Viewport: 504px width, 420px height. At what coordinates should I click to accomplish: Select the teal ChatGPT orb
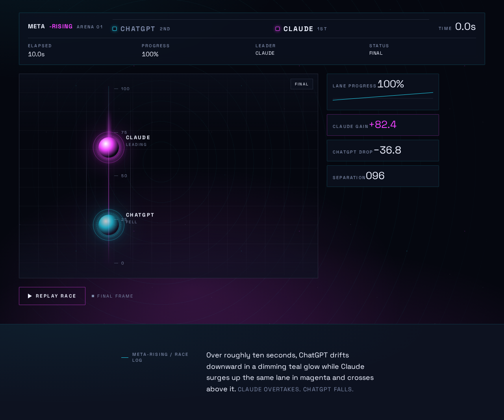click(x=109, y=225)
